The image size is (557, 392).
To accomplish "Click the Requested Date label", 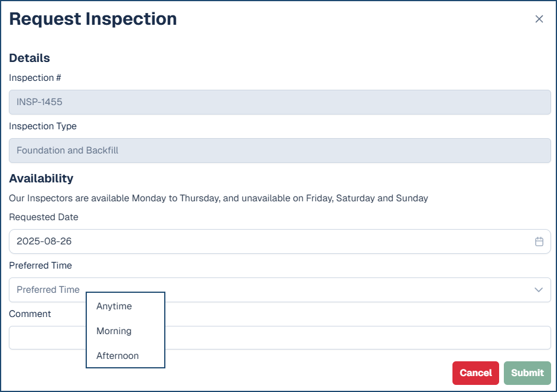I will coord(44,217).
